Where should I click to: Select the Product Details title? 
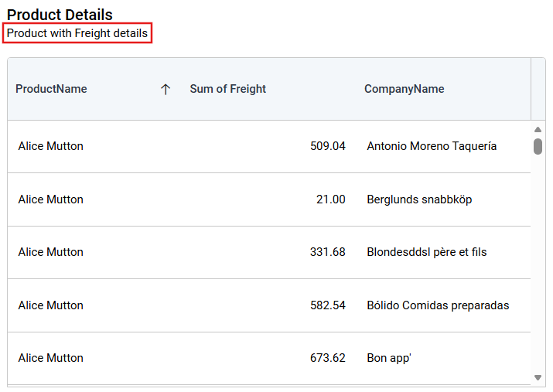[60, 15]
